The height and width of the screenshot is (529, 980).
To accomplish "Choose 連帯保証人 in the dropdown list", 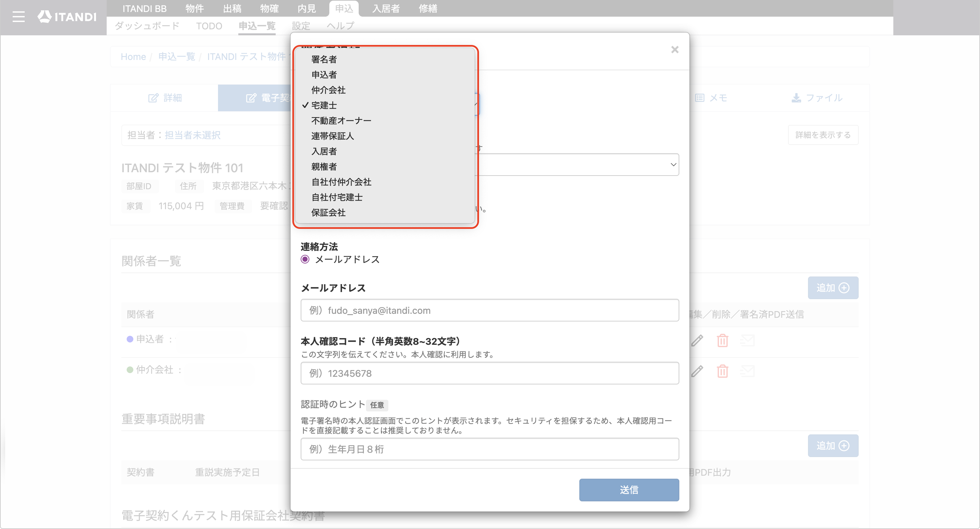I will pos(385,136).
